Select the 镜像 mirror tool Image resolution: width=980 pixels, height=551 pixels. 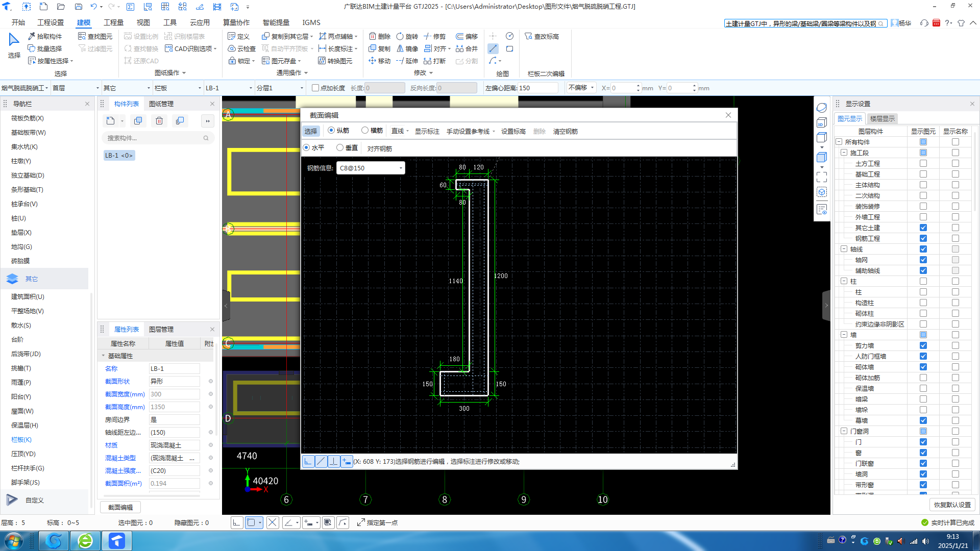tap(407, 48)
